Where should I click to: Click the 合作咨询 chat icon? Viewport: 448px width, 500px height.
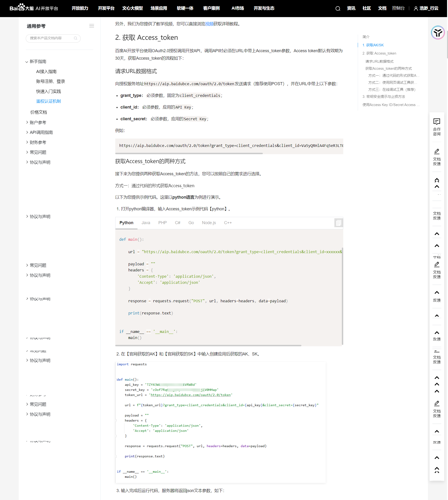pos(437,121)
